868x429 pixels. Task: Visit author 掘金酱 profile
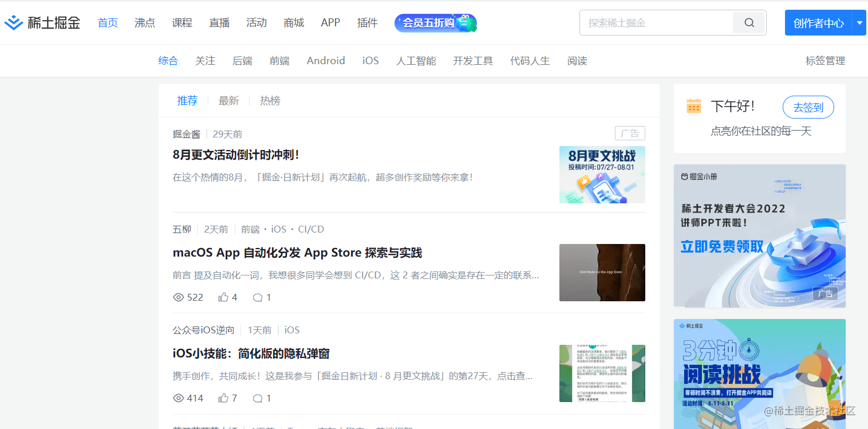click(187, 134)
